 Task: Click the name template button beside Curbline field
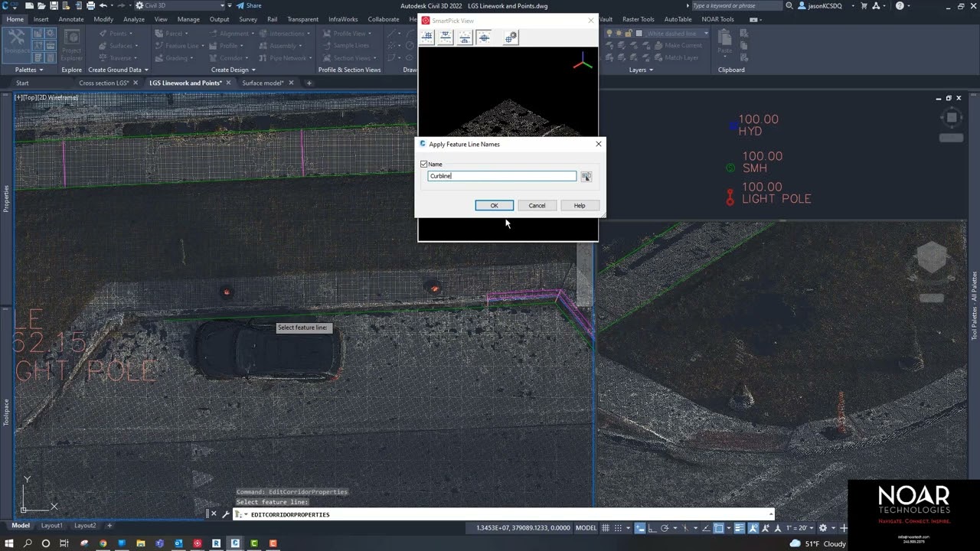(586, 176)
